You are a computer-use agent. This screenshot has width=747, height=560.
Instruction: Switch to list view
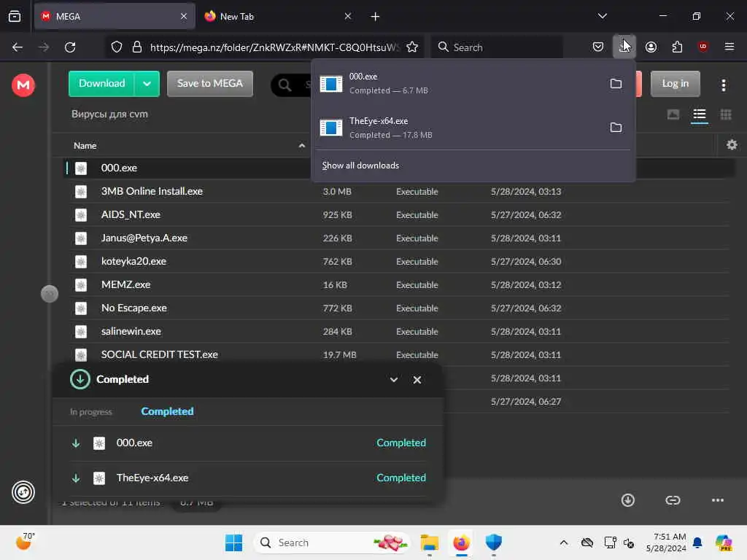click(700, 114)
